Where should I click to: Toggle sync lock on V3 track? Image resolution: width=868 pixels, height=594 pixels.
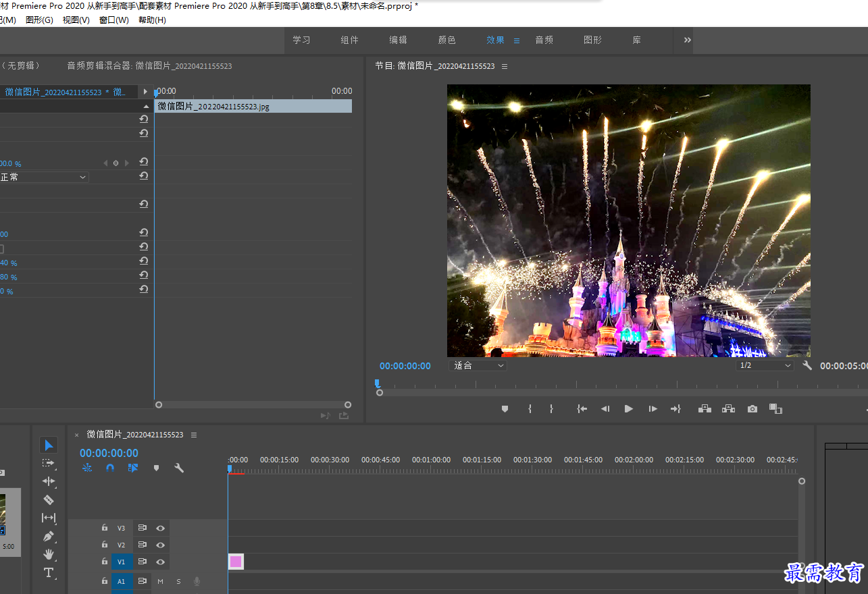pos(143,528)
